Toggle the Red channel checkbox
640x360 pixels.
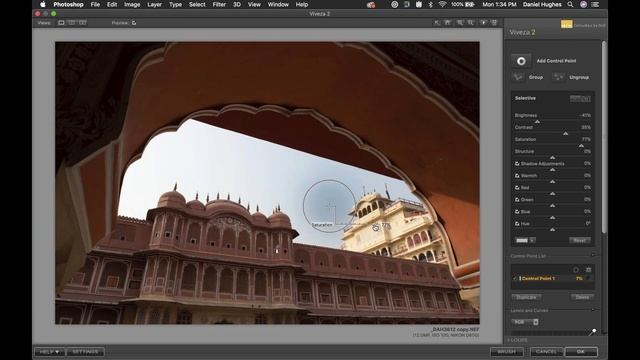click(517, 188)
